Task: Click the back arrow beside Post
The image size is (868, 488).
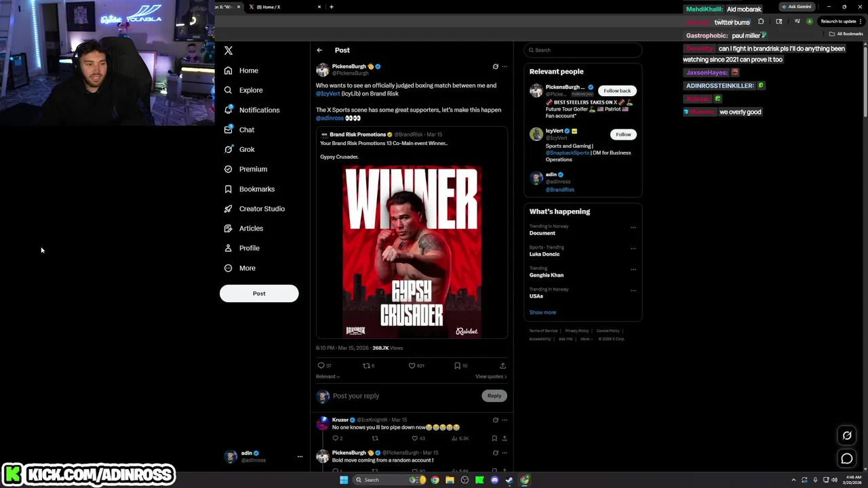Action: pos(319,50)
